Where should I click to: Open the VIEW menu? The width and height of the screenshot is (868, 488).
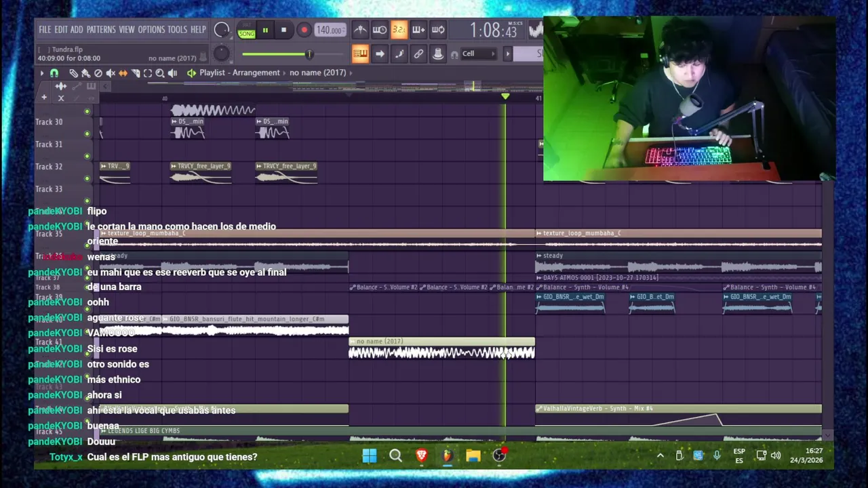[127, 30]
